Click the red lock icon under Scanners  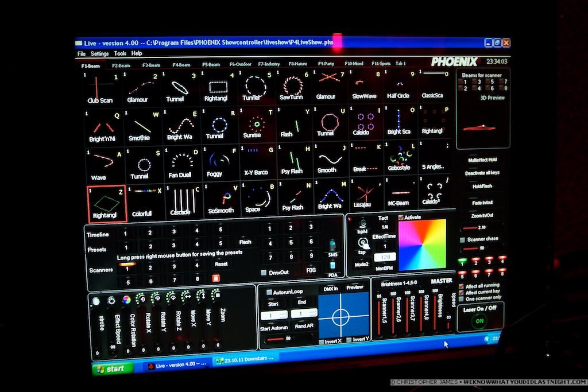[x=216, y=278]
